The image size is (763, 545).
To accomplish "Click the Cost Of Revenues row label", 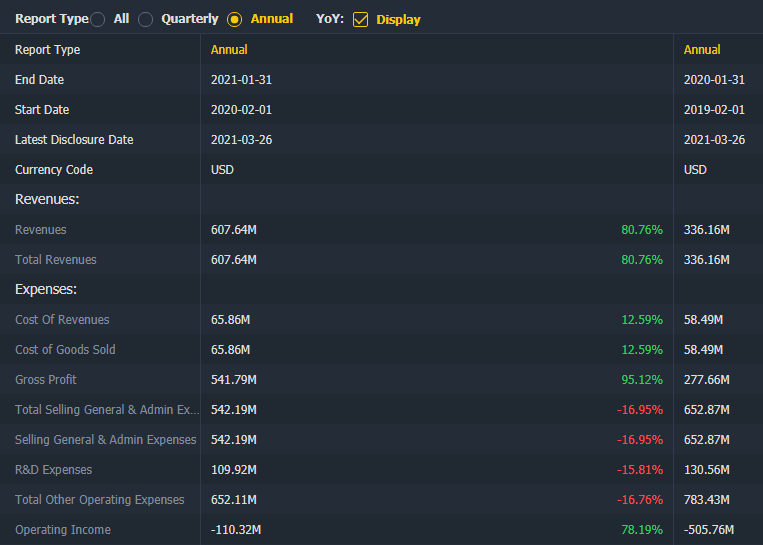I will coord(62,320).
